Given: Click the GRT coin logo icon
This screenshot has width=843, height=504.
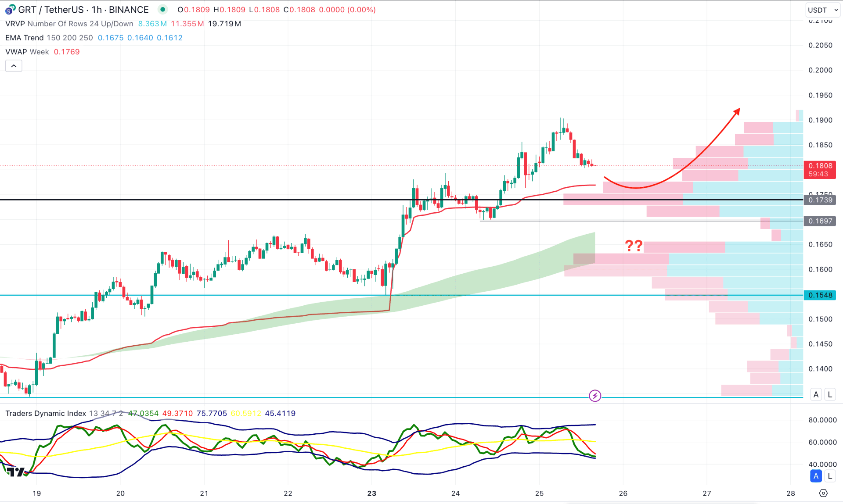Looking at the screenshot, I should [x=10, y=9].
